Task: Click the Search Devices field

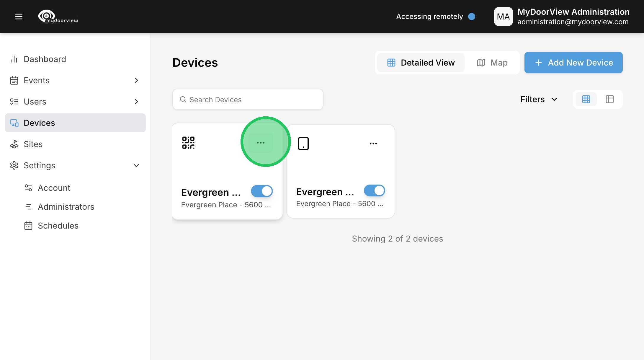Action: [248, 100]
